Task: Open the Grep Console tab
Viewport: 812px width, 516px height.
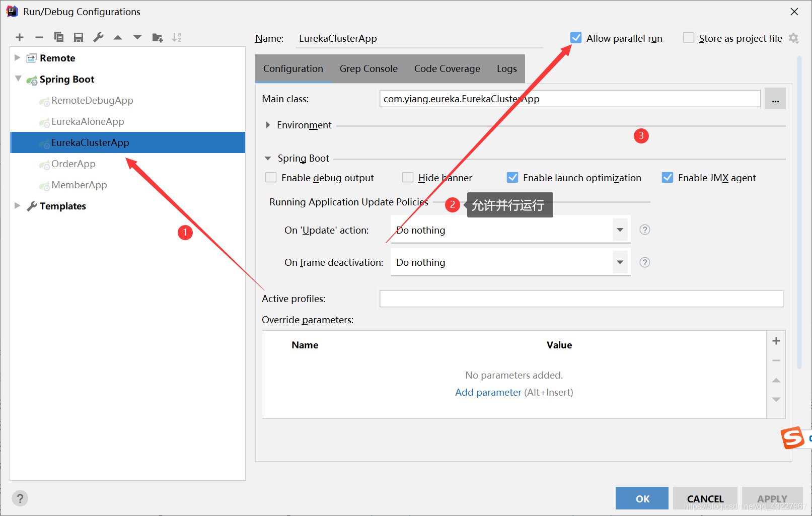Action: click(368, 68)
